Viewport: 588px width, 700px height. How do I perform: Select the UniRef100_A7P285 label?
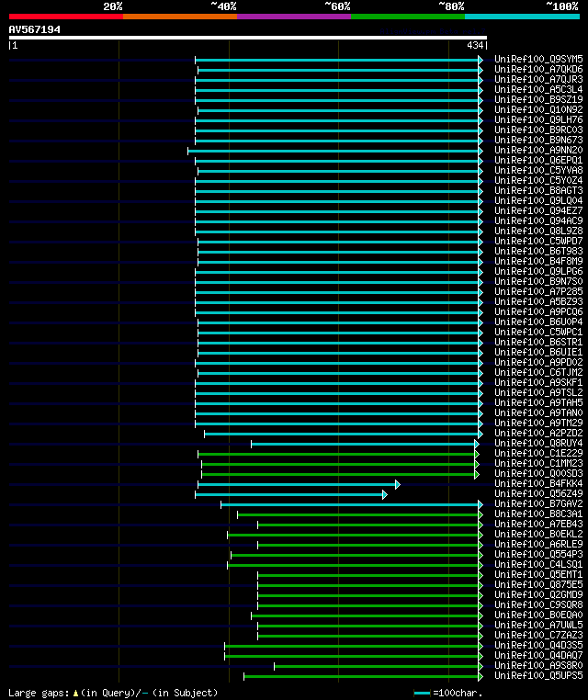[x=538, y=291]
